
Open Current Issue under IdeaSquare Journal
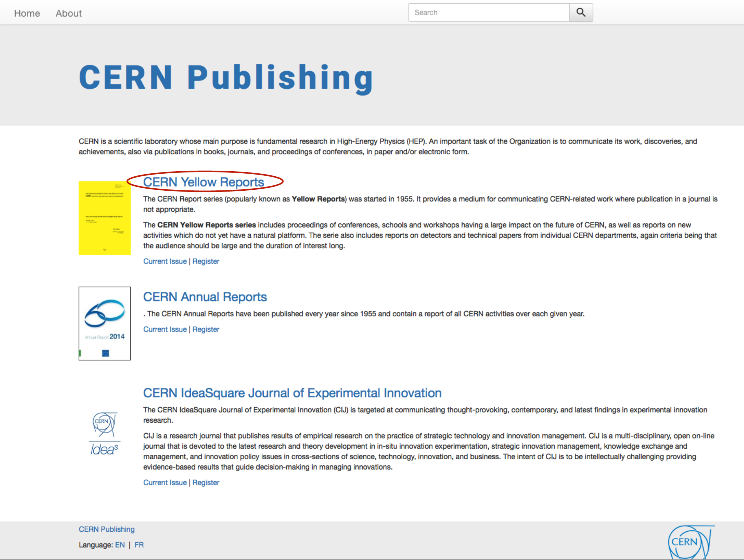165,482
